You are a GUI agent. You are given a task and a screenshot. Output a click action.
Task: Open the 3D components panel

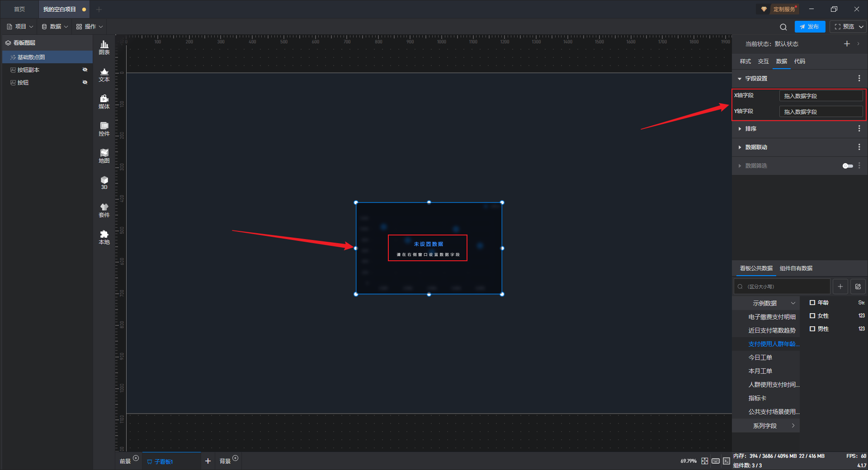[x=104, y=183]
